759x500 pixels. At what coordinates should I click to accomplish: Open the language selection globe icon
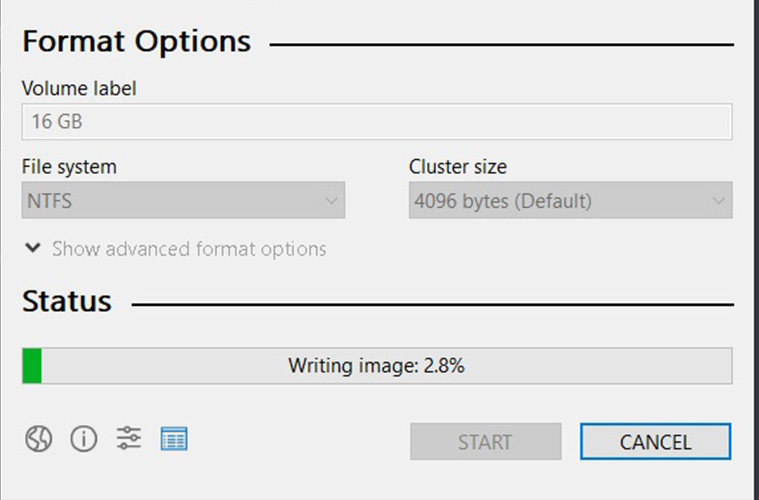[x=38, y=438]
